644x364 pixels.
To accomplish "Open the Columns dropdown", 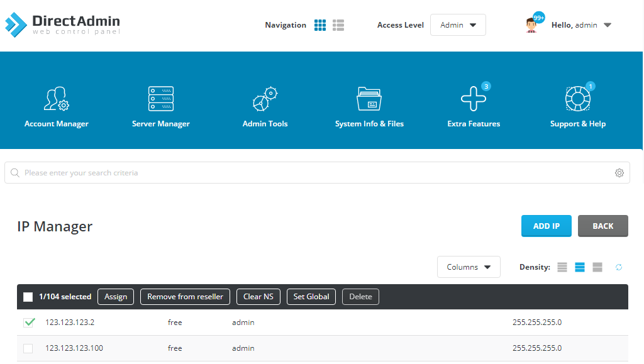I will pyautogui.click(x=469, y=267).
